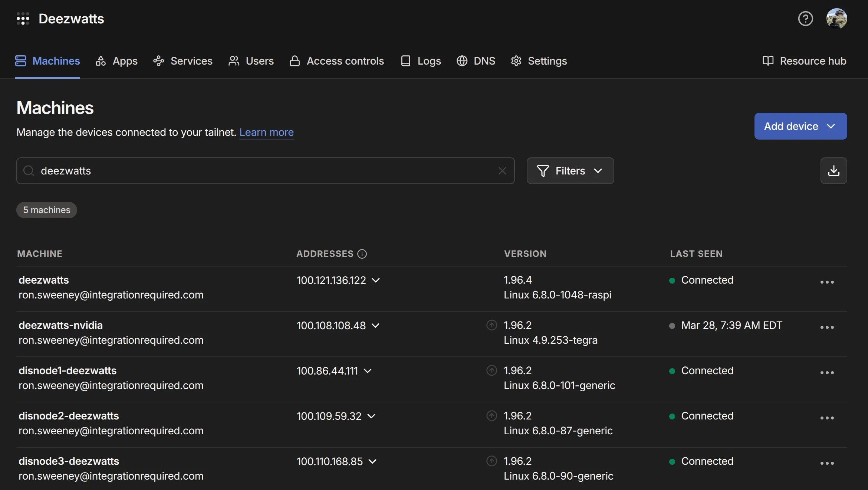Open the Add device dropdown
Image resolution: width=868 pixels, height=490 pixels.
coord(800,126)
